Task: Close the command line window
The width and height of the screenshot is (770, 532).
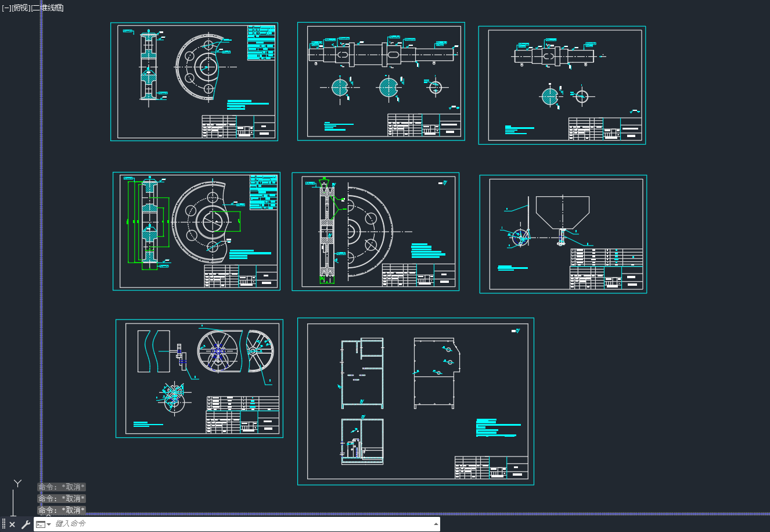Action: [x=12, y=524]
